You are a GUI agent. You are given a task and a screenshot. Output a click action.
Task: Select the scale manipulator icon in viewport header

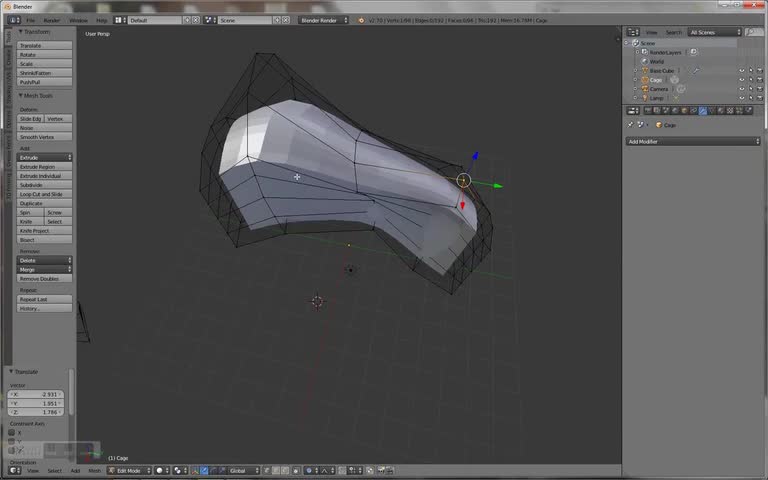[222, 470]
